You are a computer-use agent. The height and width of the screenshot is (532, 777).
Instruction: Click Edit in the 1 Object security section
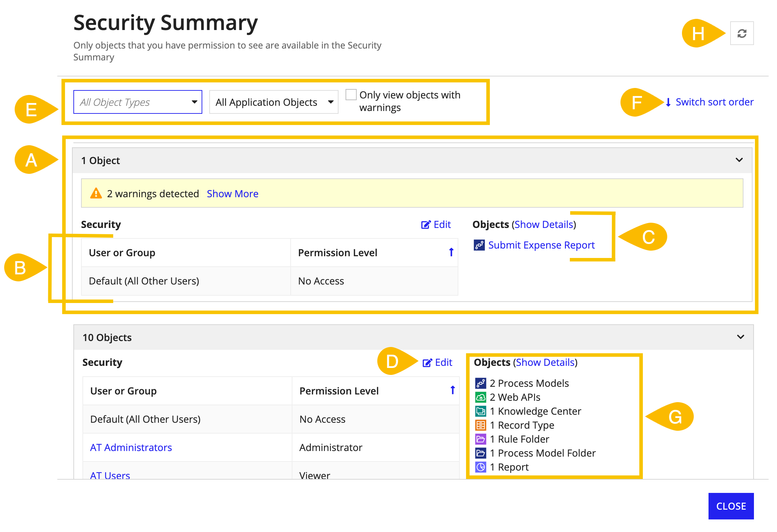click(442, 224)
